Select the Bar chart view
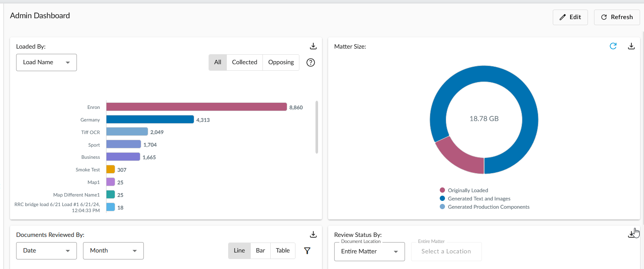 260,250
